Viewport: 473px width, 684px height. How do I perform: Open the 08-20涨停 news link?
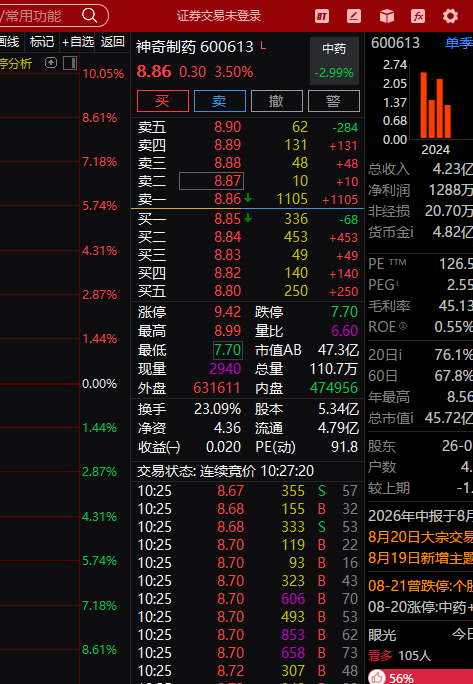[420, 607]
